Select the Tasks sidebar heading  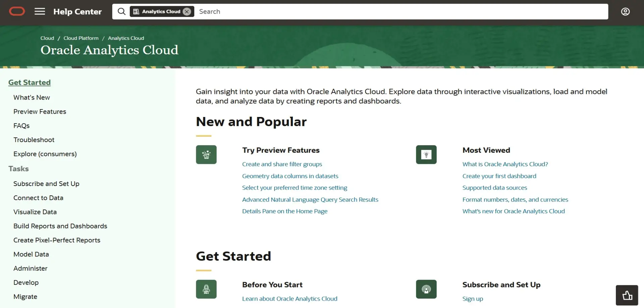coord(18,169)
